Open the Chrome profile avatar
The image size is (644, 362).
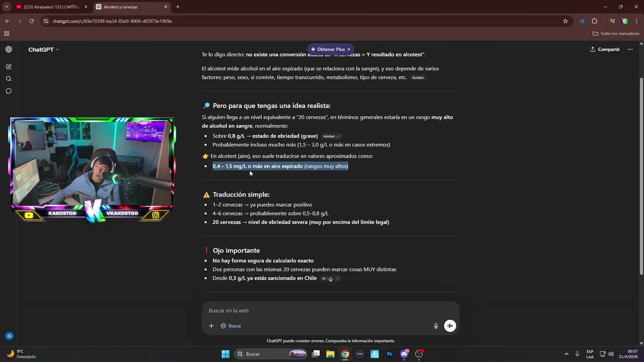pos(625,21)
